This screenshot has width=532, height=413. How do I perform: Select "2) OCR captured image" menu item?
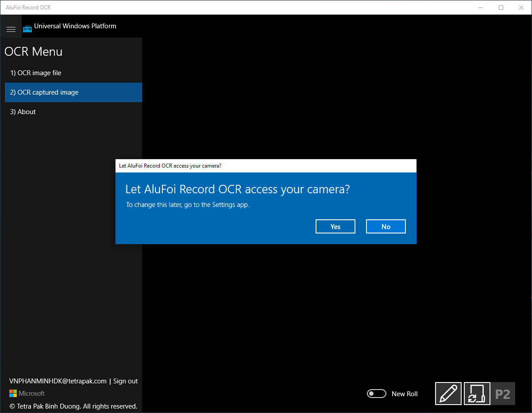click(x=73, y=92)
